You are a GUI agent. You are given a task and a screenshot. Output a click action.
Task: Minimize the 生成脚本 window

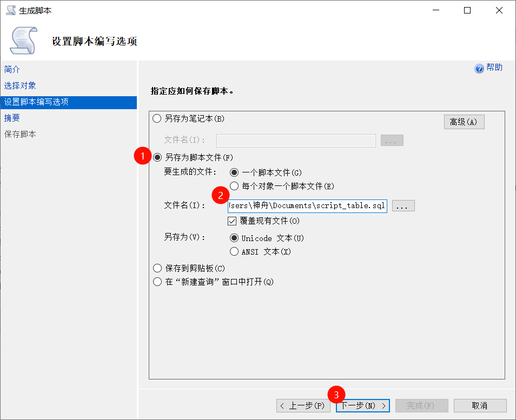(x=436, y=10)
